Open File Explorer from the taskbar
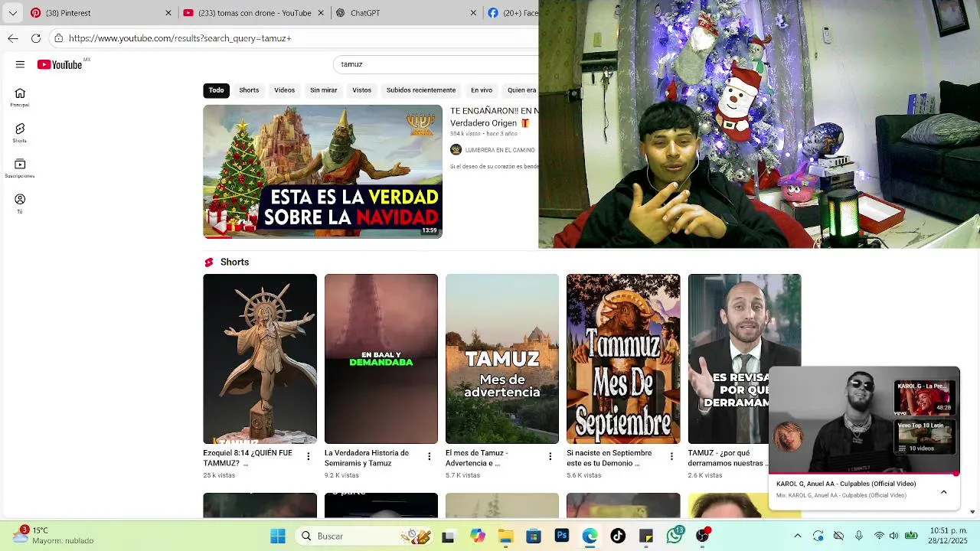The width and height of the screenshot is (980, 551). click(x=505, y=536)
